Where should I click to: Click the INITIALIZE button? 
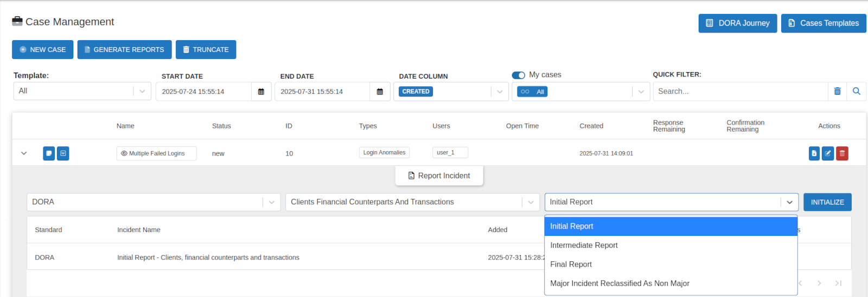[x=827, y=202]
